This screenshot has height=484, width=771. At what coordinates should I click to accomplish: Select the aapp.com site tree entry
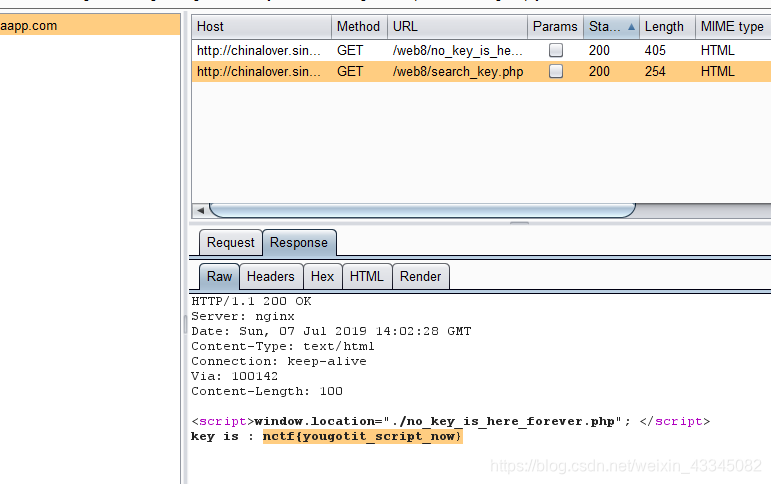tap(89, 26)
